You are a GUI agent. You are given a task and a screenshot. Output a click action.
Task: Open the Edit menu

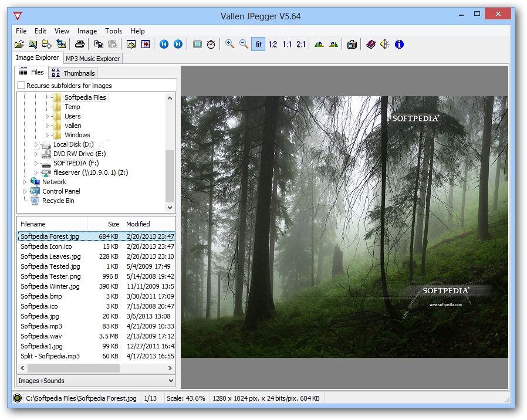tap(40, 31)
